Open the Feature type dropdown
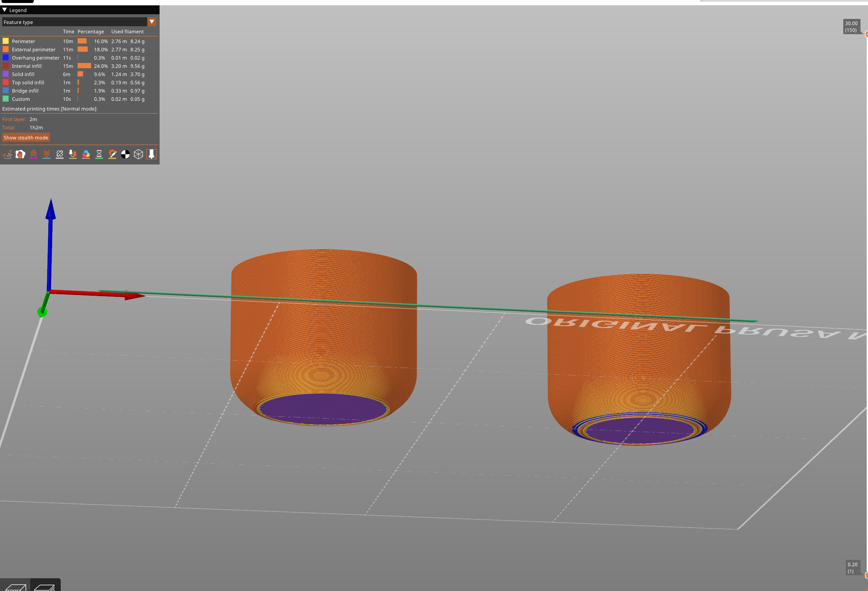 [x=152, y=22]
